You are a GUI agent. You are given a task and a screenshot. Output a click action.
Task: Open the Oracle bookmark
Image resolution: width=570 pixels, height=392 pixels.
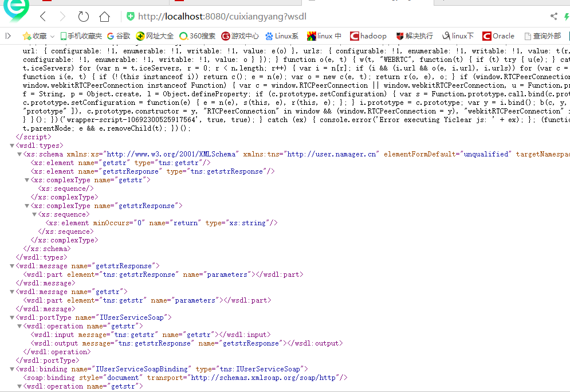pos(498,36)
